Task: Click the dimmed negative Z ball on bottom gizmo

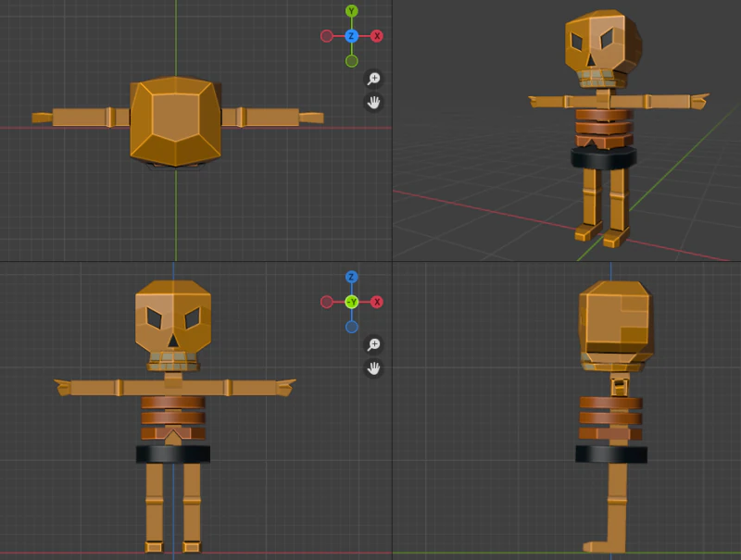Action: [352, 326]
